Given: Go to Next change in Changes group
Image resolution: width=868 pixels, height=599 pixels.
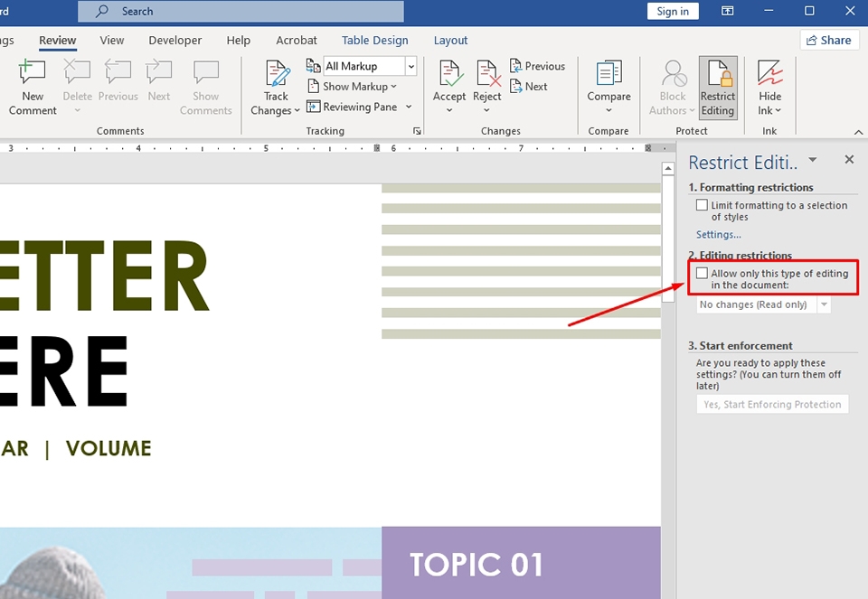Looking at the screenshot, I should click(x=530, y=87).
